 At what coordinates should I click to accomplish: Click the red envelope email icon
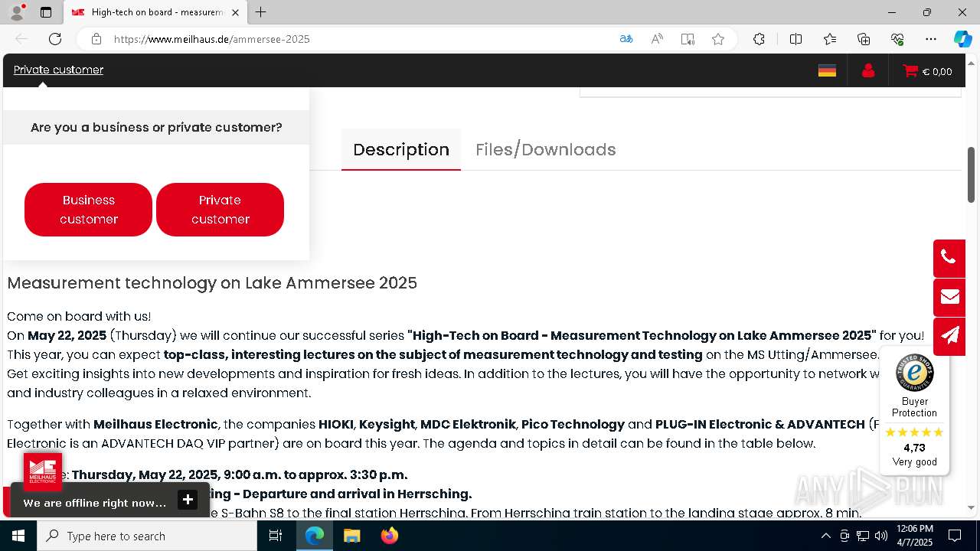click(x=949, y=298)
